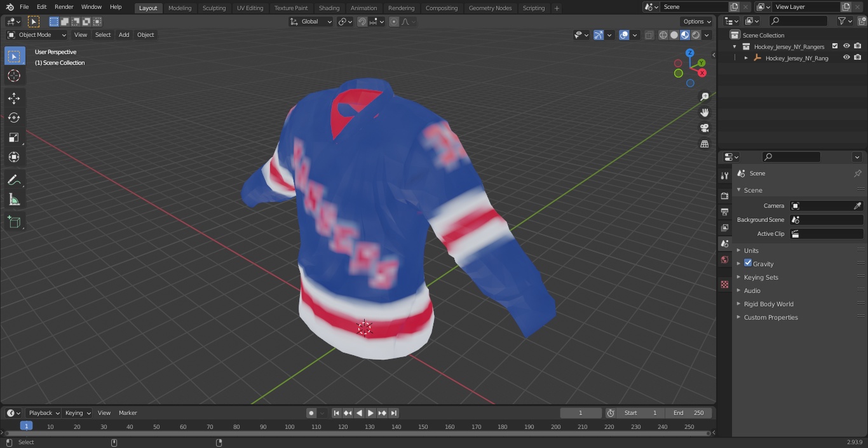Jump to the end frame
The height and width of the screenshot is (448, 868).
(394, 413)
